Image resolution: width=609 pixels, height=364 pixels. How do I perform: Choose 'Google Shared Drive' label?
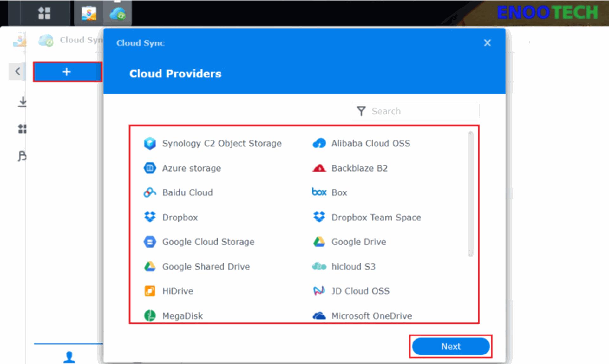click(206, 267)
